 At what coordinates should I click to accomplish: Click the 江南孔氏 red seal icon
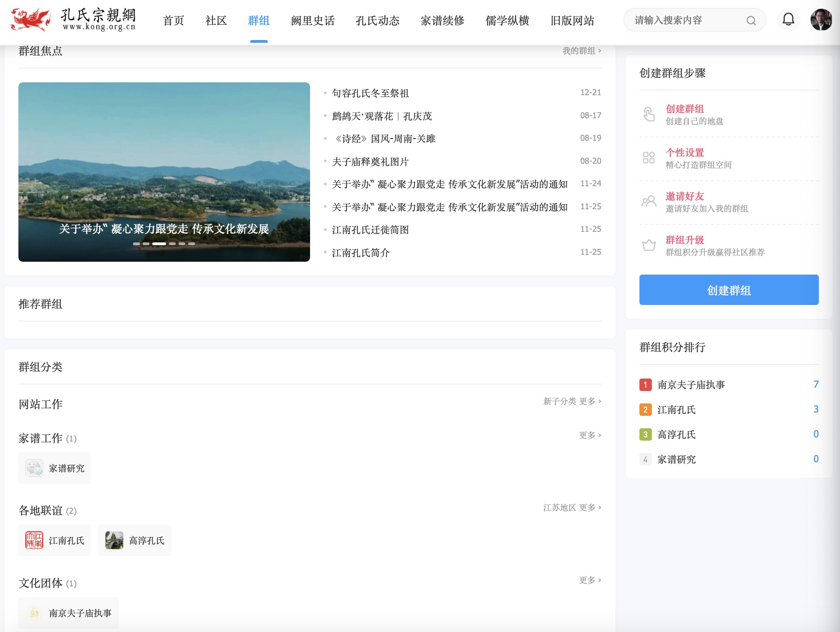click(34, 540)
